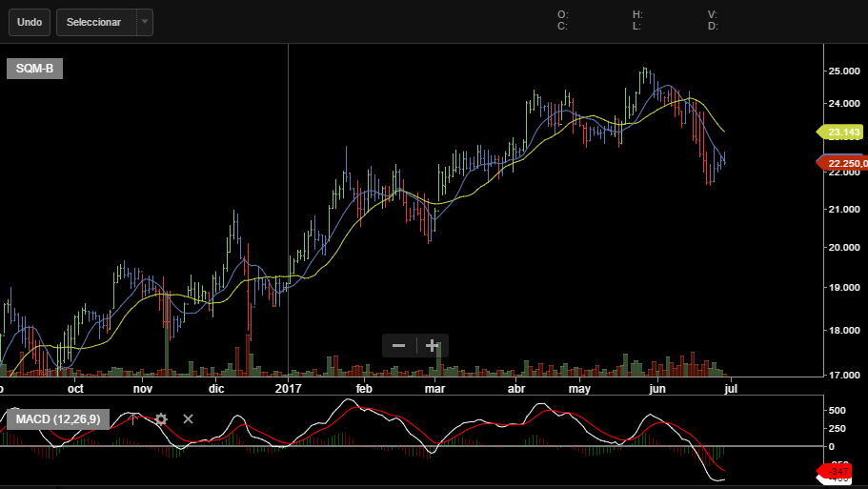Click the V: volume readout
Image resolution: width=868 pixels, height=489 pixels.
coord(713,14)
